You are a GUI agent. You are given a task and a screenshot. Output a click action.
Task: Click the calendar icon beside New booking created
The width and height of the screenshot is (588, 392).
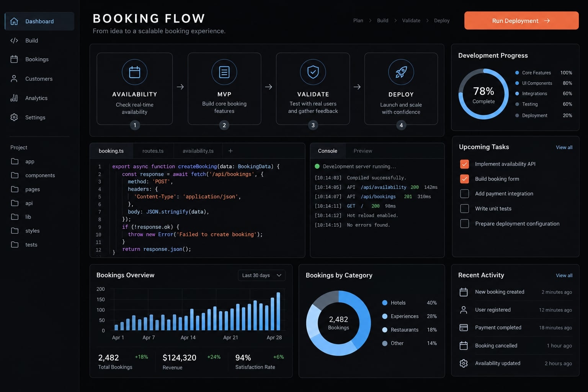coord(464,292)
